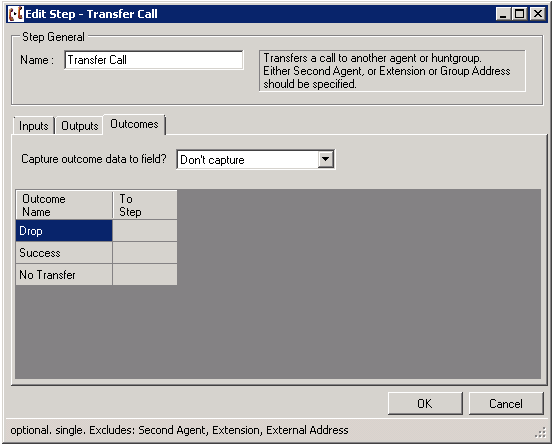Click OK to confirm the step
This screenshot has width=553, height=444.
(x=425, y=403)
